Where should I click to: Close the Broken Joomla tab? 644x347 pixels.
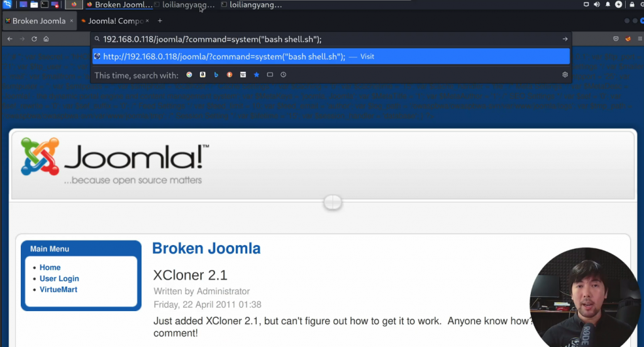point(72,21)
